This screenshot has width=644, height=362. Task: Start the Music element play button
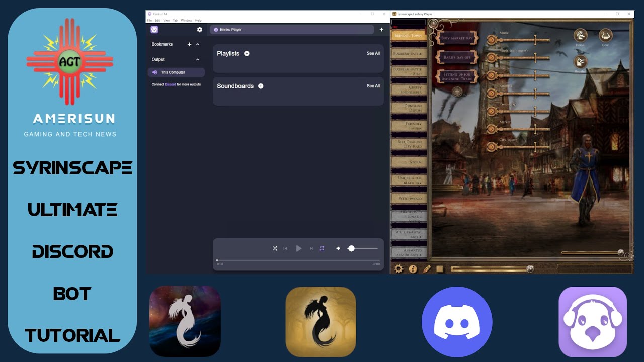click(x=492, y=39)
